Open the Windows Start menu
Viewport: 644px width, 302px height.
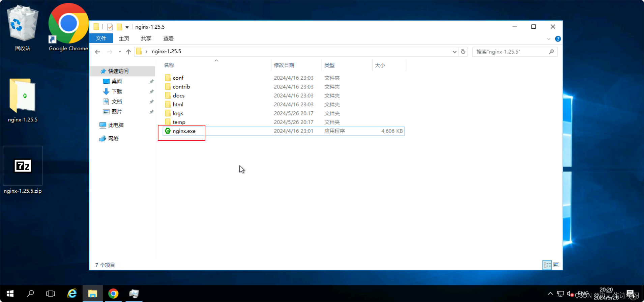(10, 294)
